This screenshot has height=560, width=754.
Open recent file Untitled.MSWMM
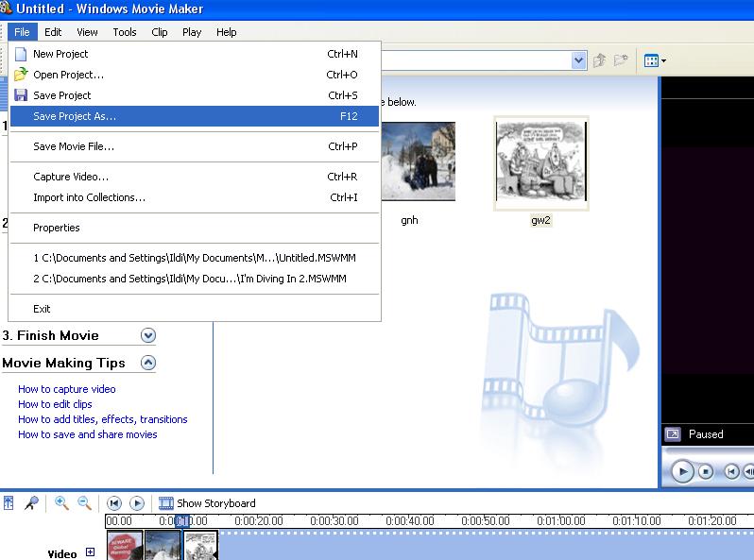click(x=195, y=258)
